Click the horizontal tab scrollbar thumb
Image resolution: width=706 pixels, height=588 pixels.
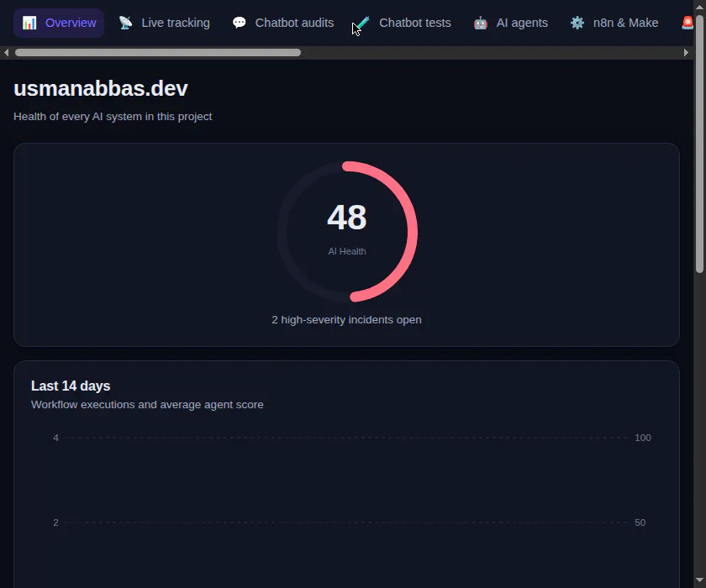click(x=158, y=53)
